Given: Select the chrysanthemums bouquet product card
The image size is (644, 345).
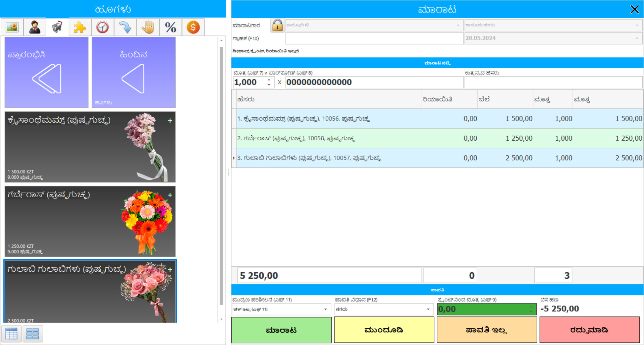Looking at the screenshot, I should point(90,147).
